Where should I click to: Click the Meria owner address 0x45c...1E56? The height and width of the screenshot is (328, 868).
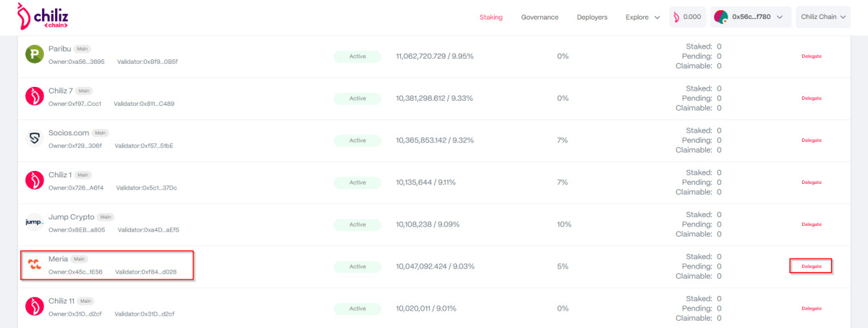[75, 272]
